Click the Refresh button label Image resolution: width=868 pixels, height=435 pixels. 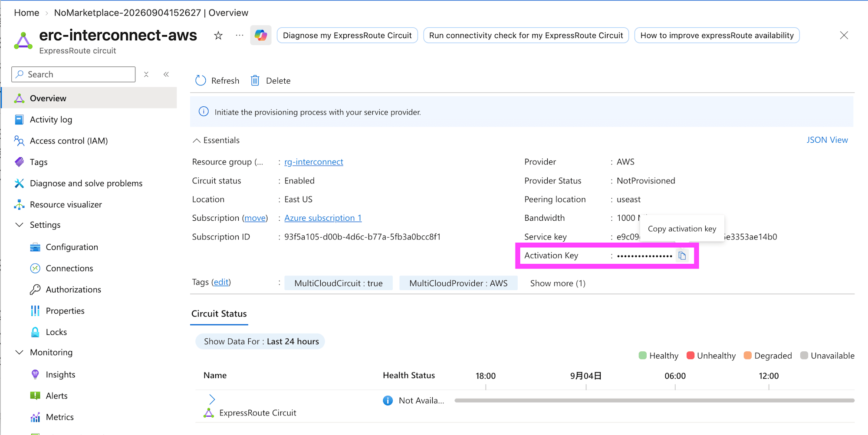pos(225,81)
